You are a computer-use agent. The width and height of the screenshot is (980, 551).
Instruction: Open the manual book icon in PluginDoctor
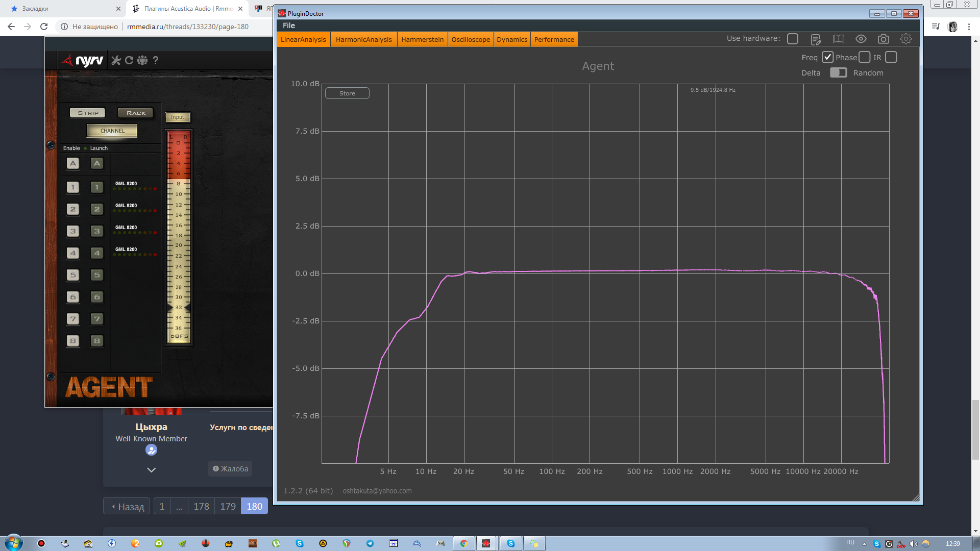coord(839,39)
